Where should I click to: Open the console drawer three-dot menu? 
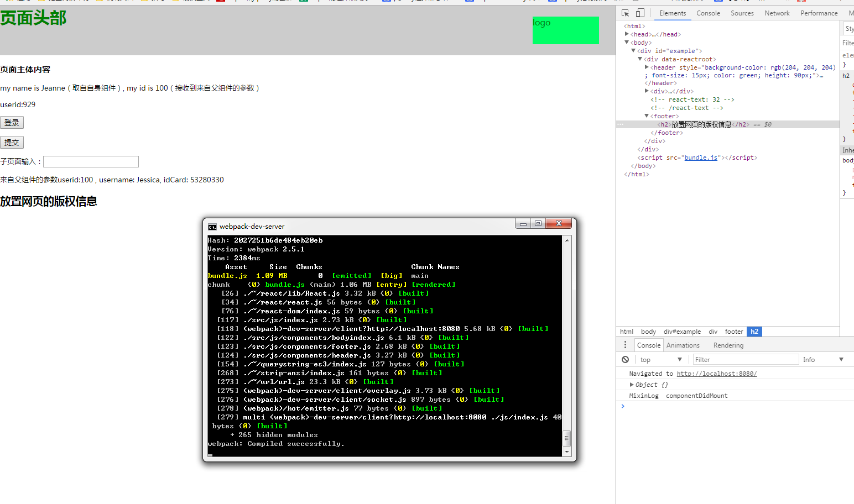pos(626,345)
